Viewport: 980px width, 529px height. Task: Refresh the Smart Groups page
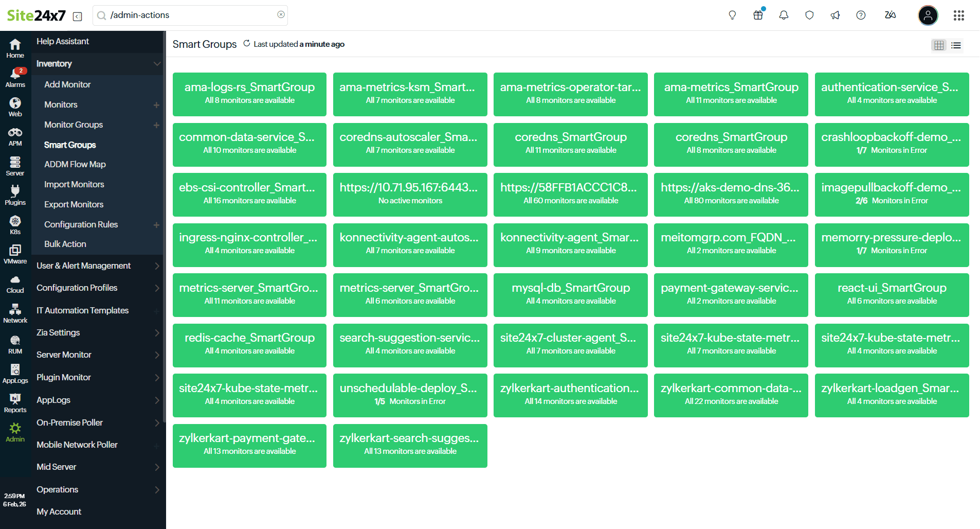[247, 44]
